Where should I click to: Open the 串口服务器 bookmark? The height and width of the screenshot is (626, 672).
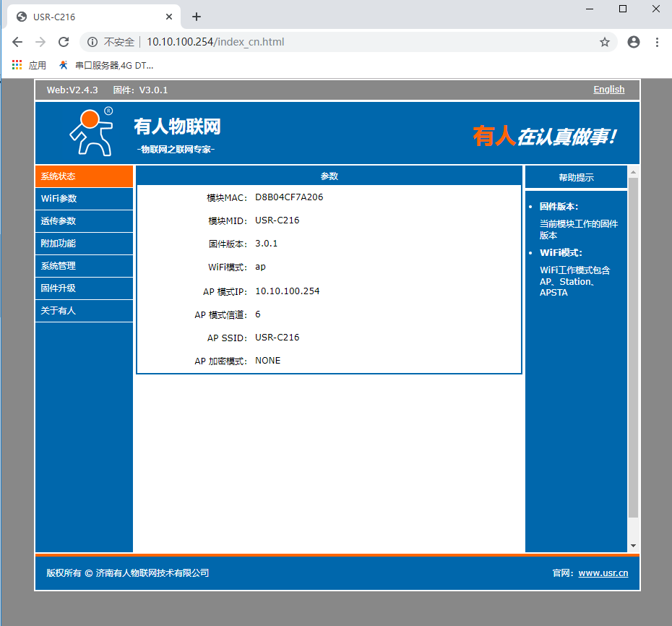click(106, 65)
